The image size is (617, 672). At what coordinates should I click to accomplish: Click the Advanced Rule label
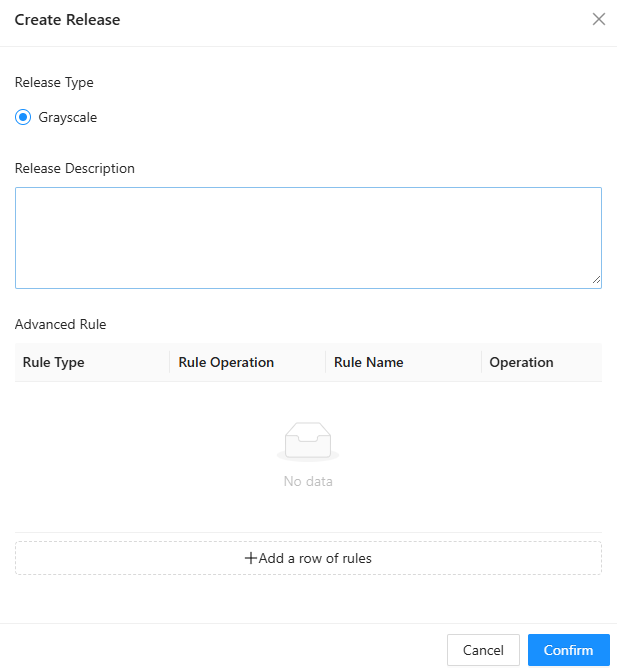(60, 324)
